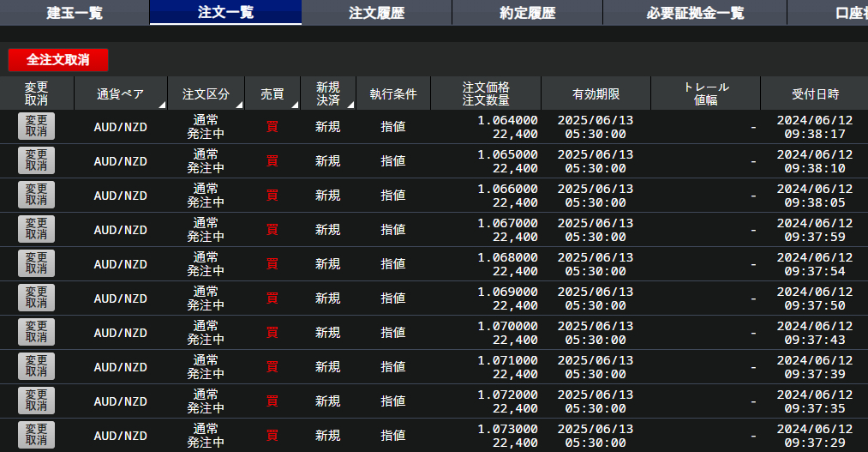Viewport: 868px width, 452px height.
Task: Click the red 全注文取消 button
Action: coord(58,60)
